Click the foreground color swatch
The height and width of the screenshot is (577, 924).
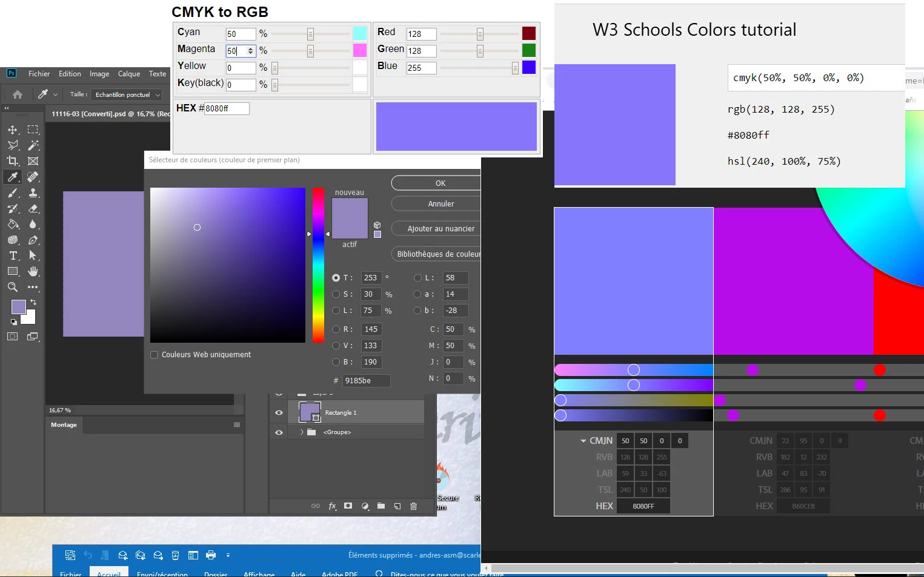click(18, 306)
